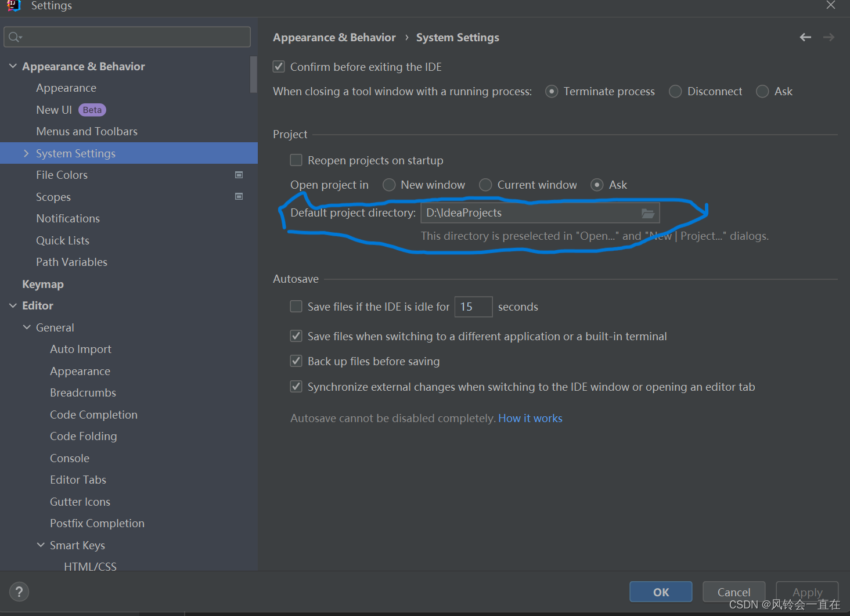
Task: Open File Colors settings
Action: (62, 175)
